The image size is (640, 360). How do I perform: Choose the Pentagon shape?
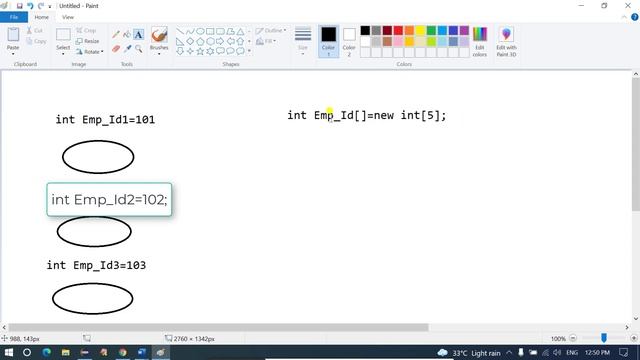(x=200, y=41)
